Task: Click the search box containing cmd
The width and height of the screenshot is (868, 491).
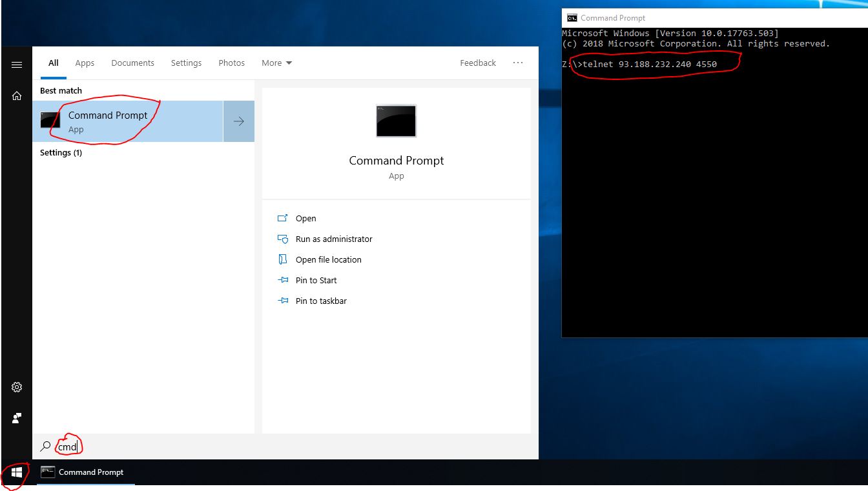Action: point(285,446)
